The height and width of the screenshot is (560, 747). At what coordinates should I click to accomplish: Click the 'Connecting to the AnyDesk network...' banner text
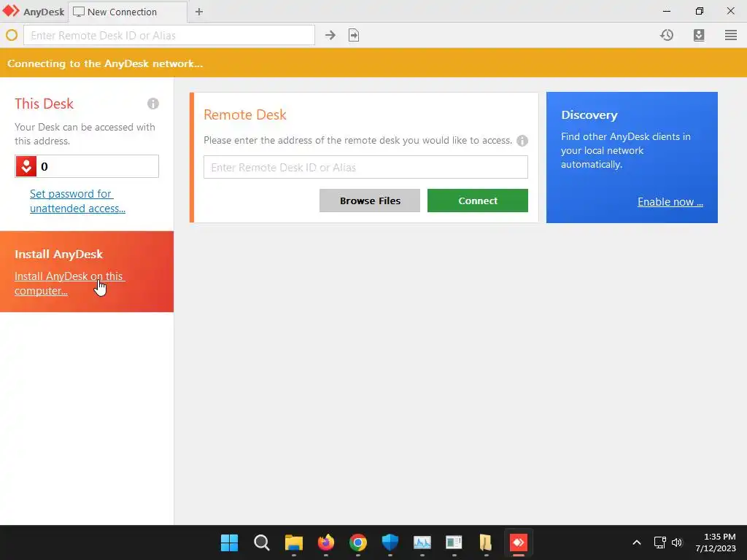[x=105, y=64]
